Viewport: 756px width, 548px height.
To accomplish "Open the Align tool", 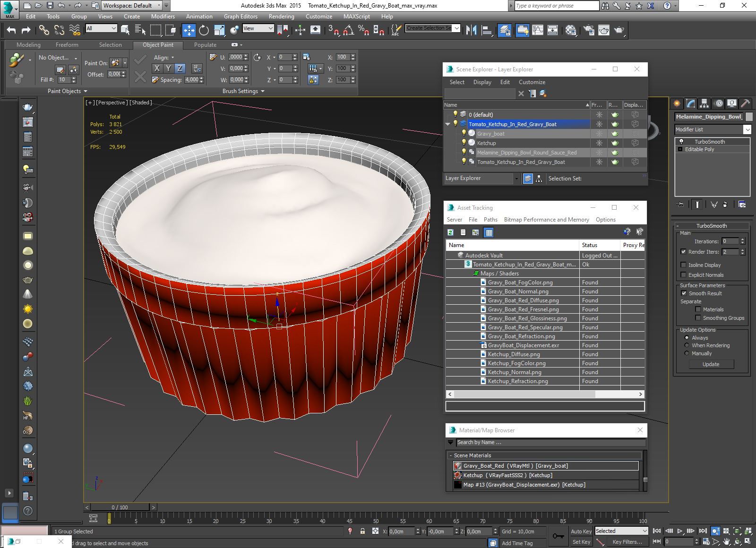I will click(x=487, y=30).
